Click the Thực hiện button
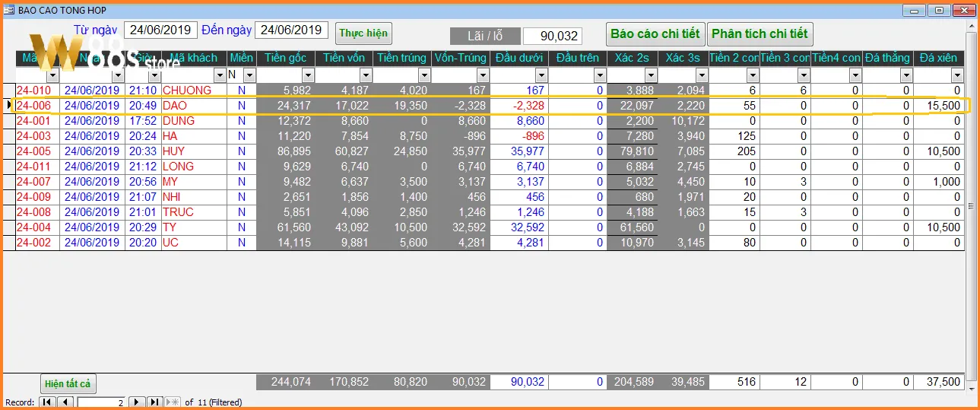The image size is (980, 410). (363, 33)
